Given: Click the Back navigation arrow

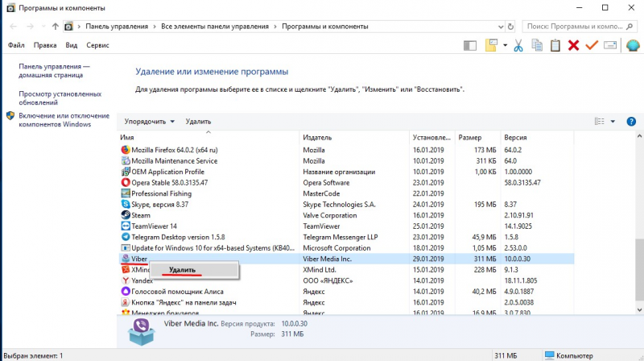Looking at the screenshot, I should (13, 27).
